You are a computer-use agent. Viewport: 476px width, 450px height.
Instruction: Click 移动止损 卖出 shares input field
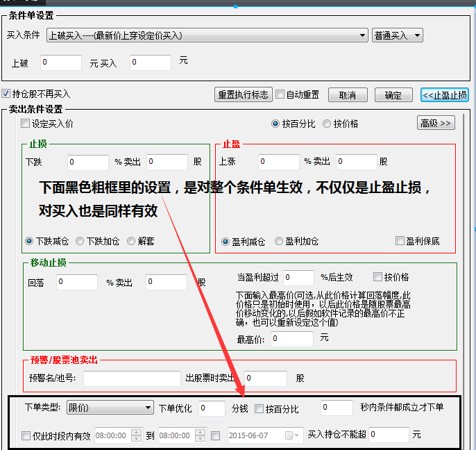coord(167,282)
